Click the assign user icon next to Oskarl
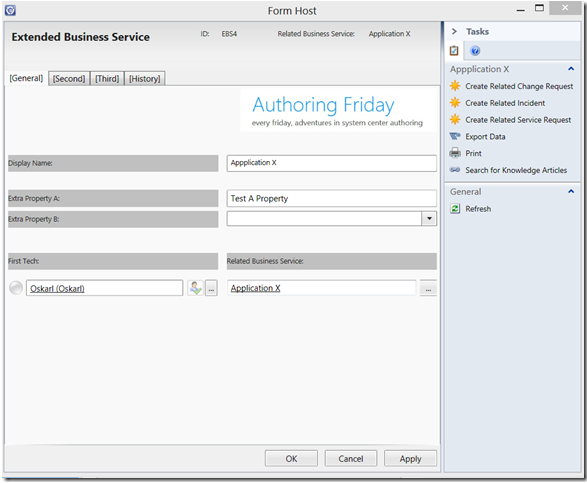The height and width of the screenshot is (483, 587). 195,288
